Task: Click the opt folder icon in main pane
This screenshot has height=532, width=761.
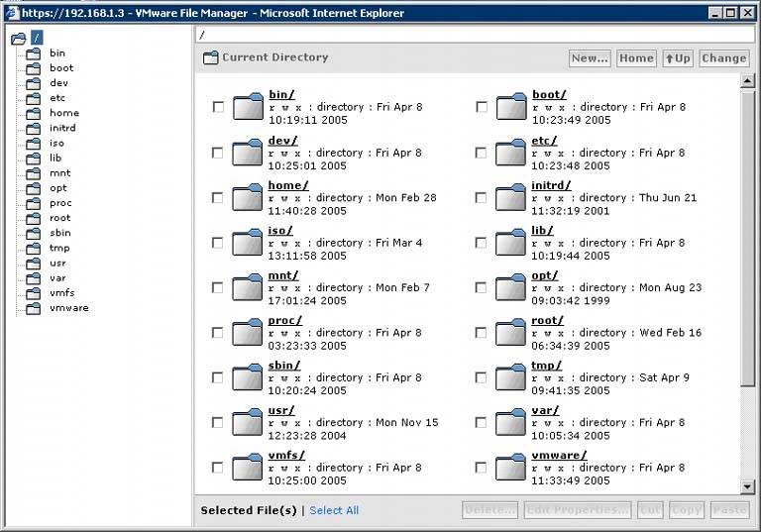Action: point(510,287)
